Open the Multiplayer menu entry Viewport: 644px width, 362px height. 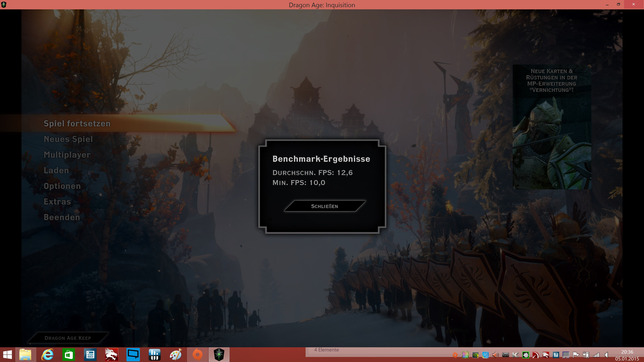tap(67, 155)
